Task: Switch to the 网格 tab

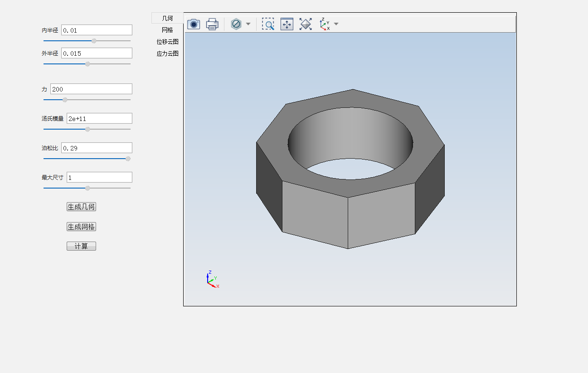Action: coord(167,30)
